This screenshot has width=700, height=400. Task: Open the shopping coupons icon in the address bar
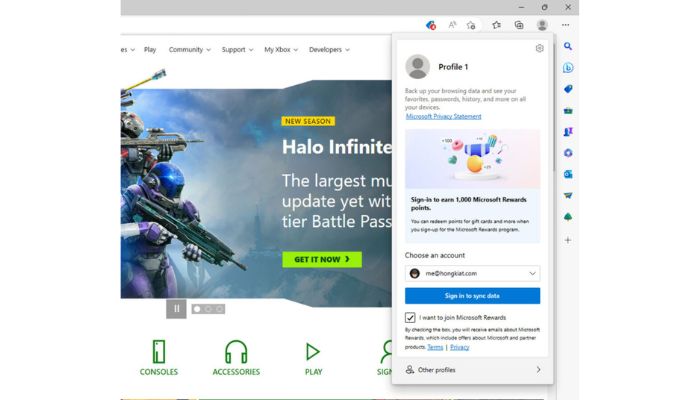click(x=431, y=25)
